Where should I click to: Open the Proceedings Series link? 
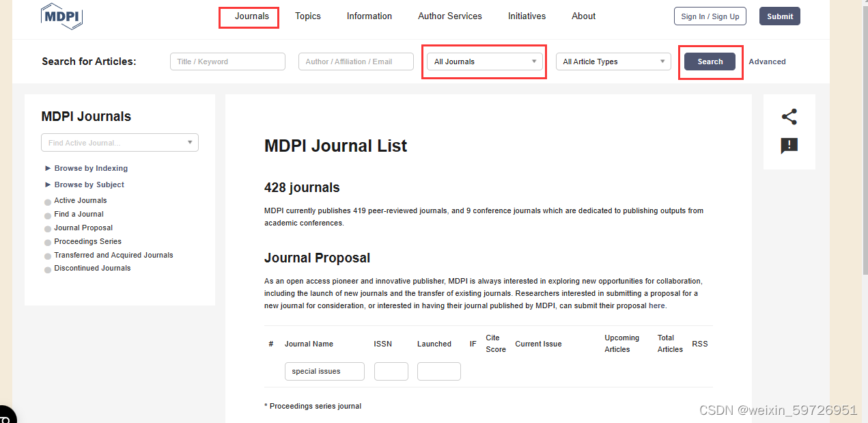(x=88, y=241)
